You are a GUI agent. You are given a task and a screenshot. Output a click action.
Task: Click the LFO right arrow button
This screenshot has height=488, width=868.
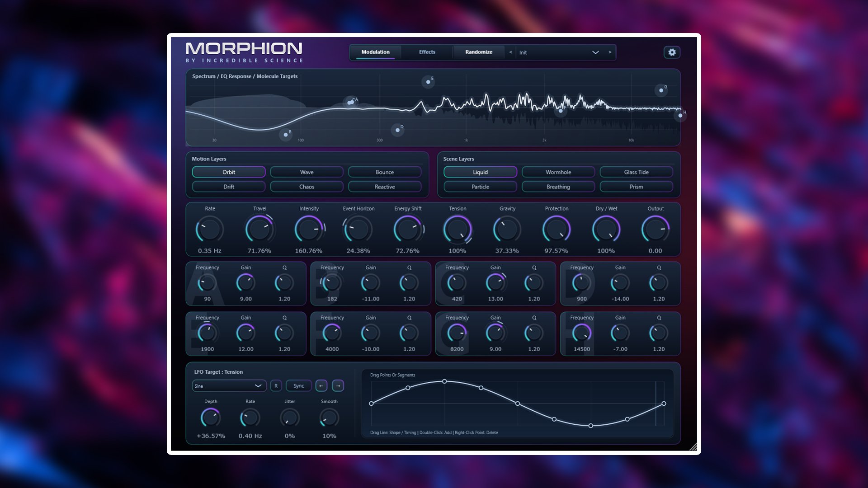338,386
